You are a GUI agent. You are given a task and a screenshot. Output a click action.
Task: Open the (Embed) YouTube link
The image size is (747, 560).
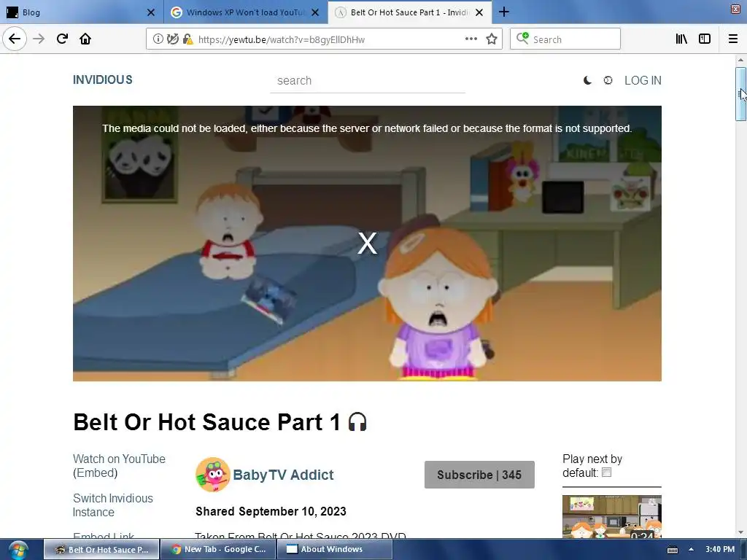(x=96, y=472)
